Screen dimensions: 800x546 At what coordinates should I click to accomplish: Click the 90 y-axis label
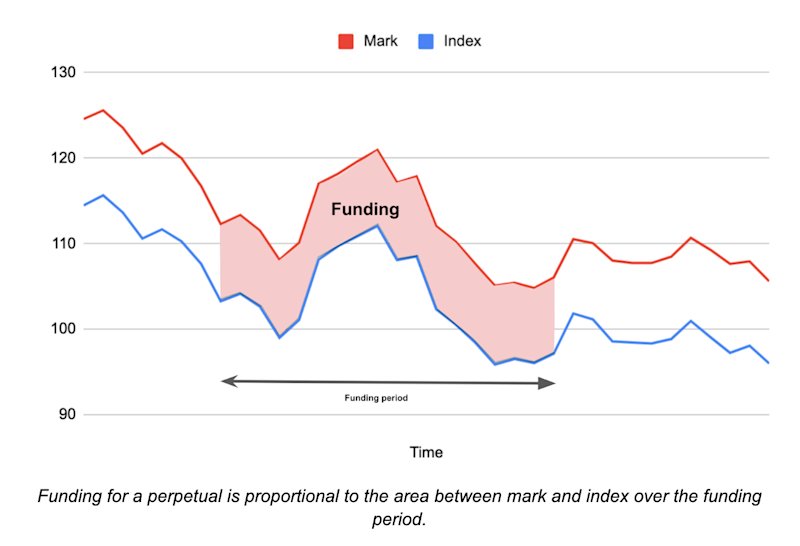67,414
